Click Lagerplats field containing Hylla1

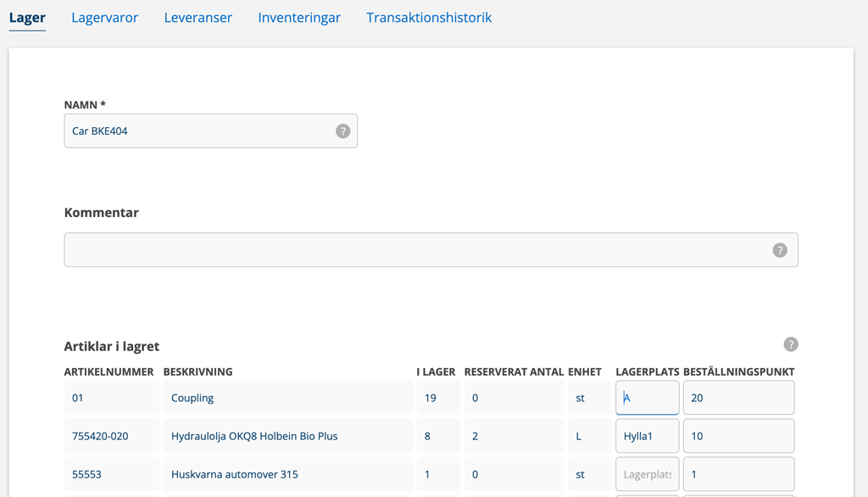click(647, 436)
